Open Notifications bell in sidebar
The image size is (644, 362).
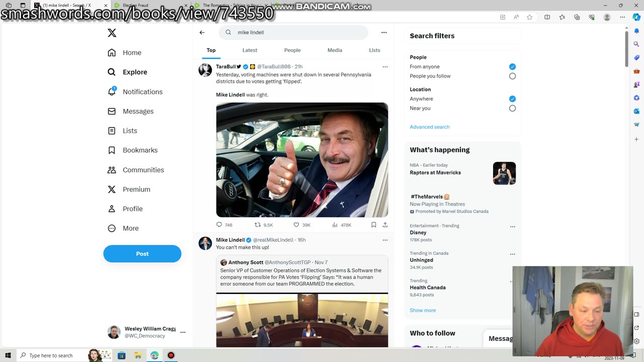(x=135, y=92)
